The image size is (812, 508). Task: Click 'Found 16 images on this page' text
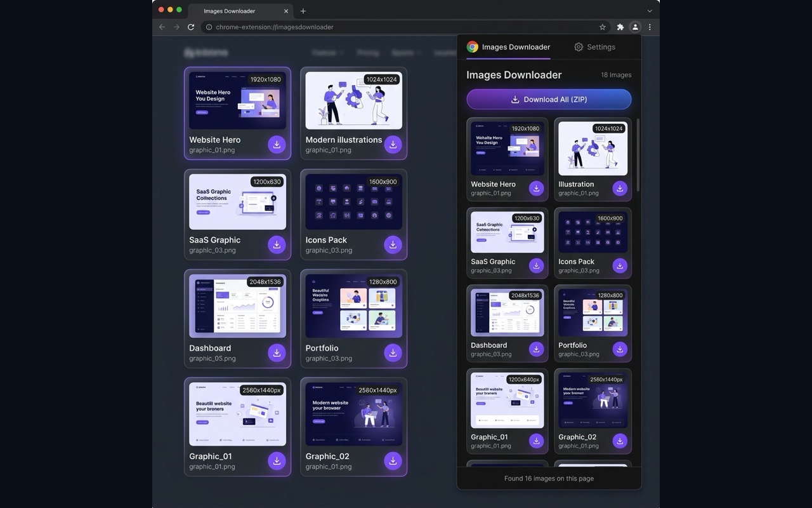click(x=549, y=478)
